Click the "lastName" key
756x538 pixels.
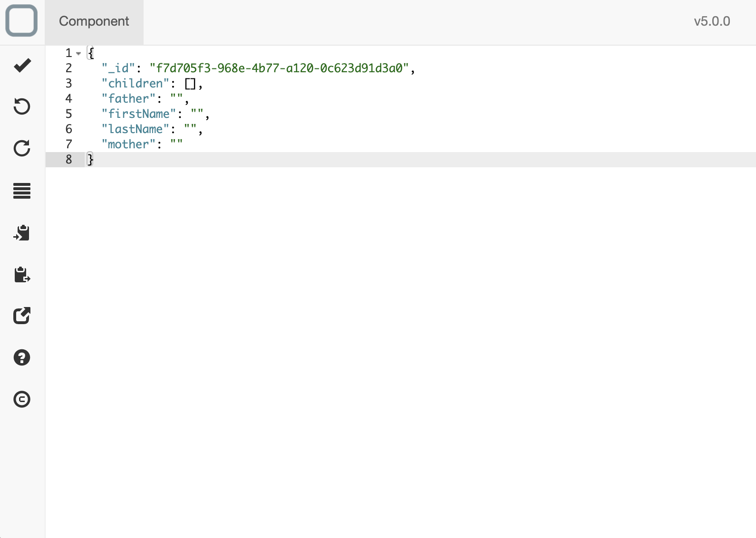click(x=136, y=129)
